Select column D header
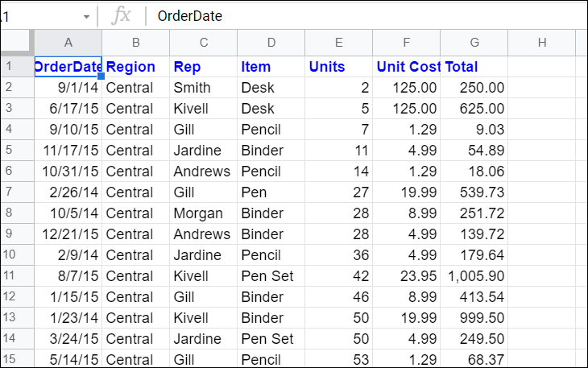This screenshot has height=368, width=588. [271, 43]
